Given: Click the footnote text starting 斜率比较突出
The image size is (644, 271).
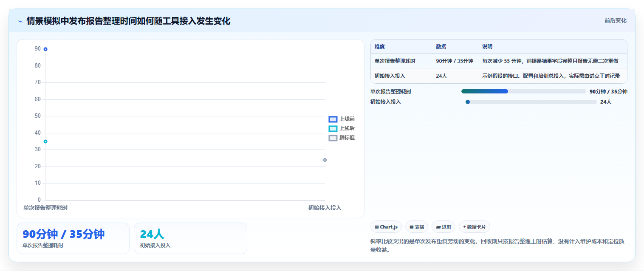Looking at the screenshot, I should (x=497, y=246).
